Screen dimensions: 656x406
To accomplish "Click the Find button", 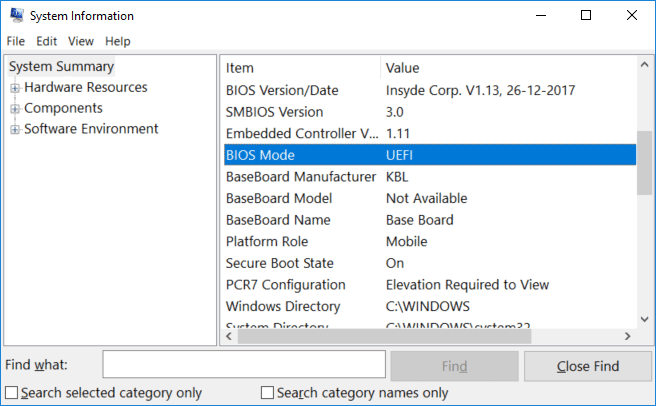I will 454,366.
